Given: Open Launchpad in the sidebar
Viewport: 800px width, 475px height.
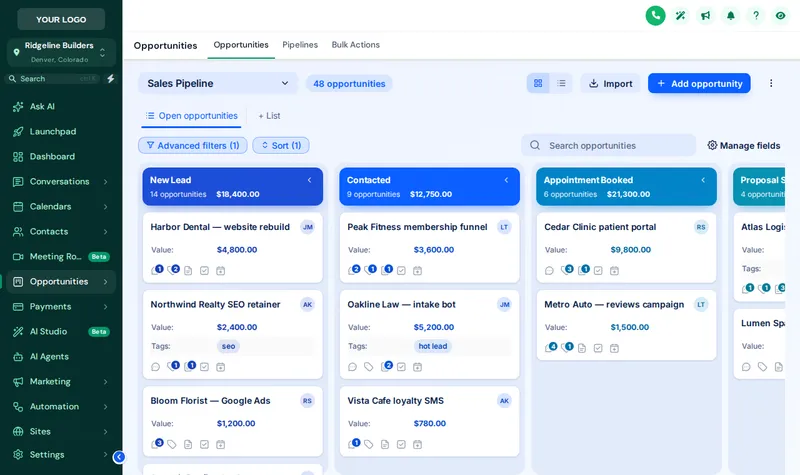Looking at the screenshot, I should 61,132.
